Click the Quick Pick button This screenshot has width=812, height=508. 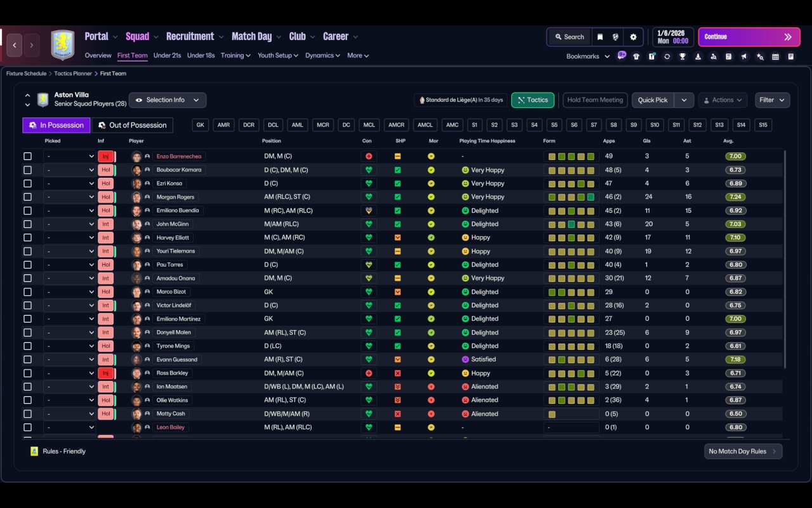coord(653,100)
